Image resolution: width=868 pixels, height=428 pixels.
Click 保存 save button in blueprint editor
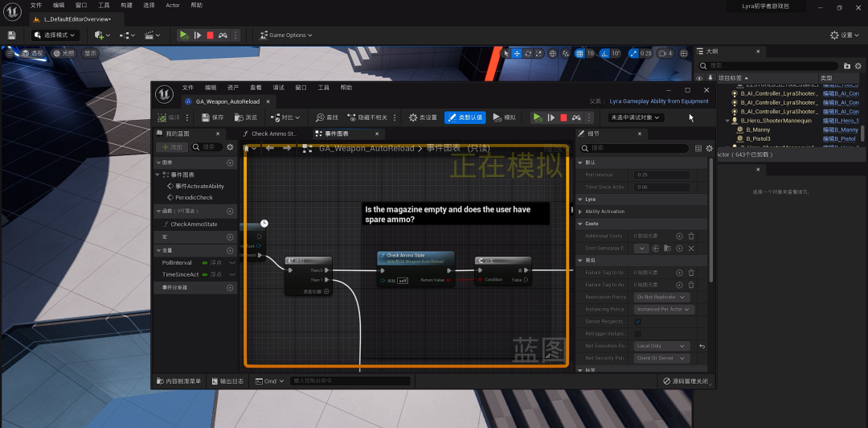[212, 117]
